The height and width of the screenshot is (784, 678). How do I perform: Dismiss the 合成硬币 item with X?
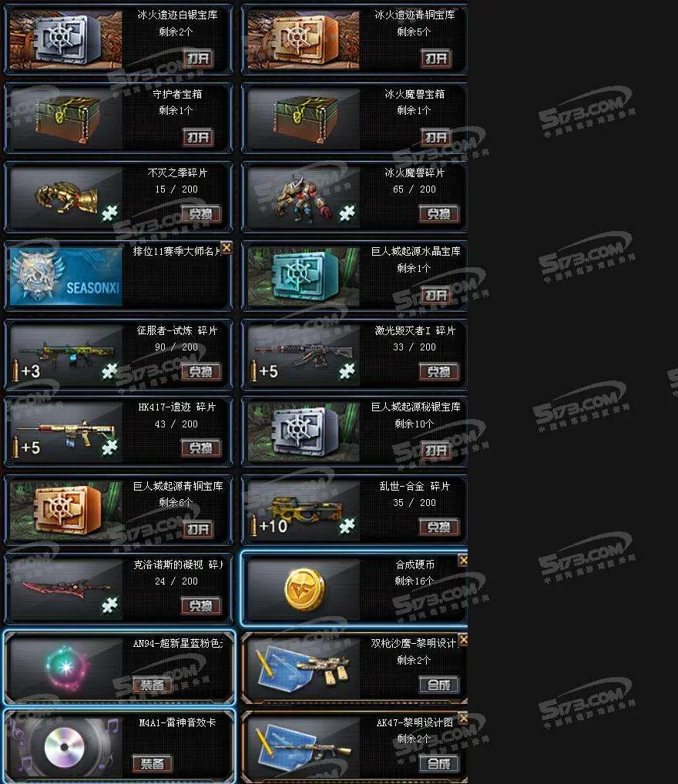463,561
